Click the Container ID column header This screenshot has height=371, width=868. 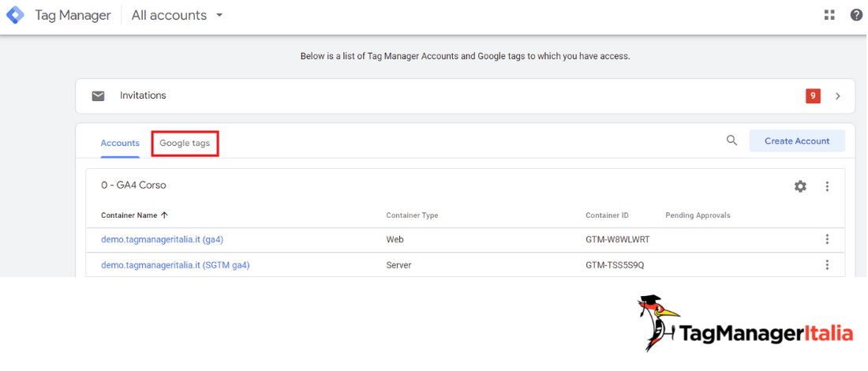[608, 215]
